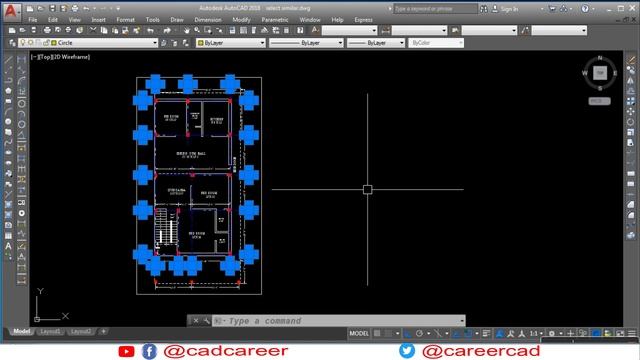Open Layer Properties Manager icon

point(12,42)
